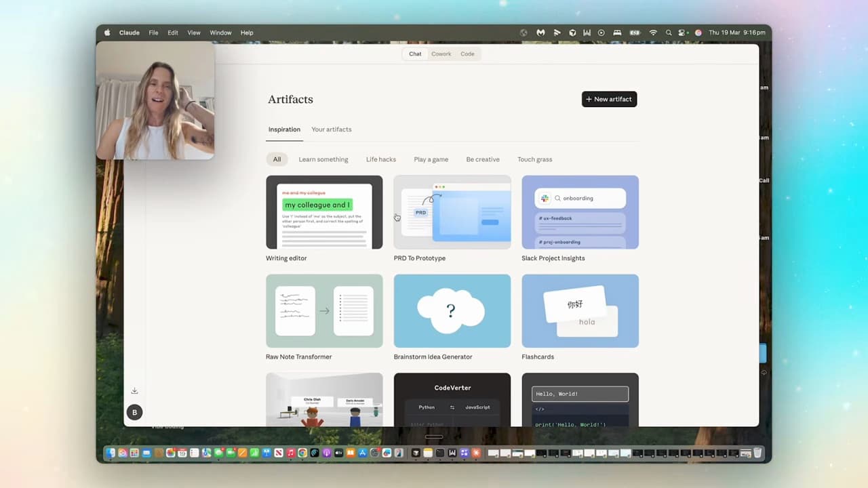The image size is (868, 488).
Task: Click the Siri icon in the menu bar
Action: pyautogui.click(x=698, y=33)
